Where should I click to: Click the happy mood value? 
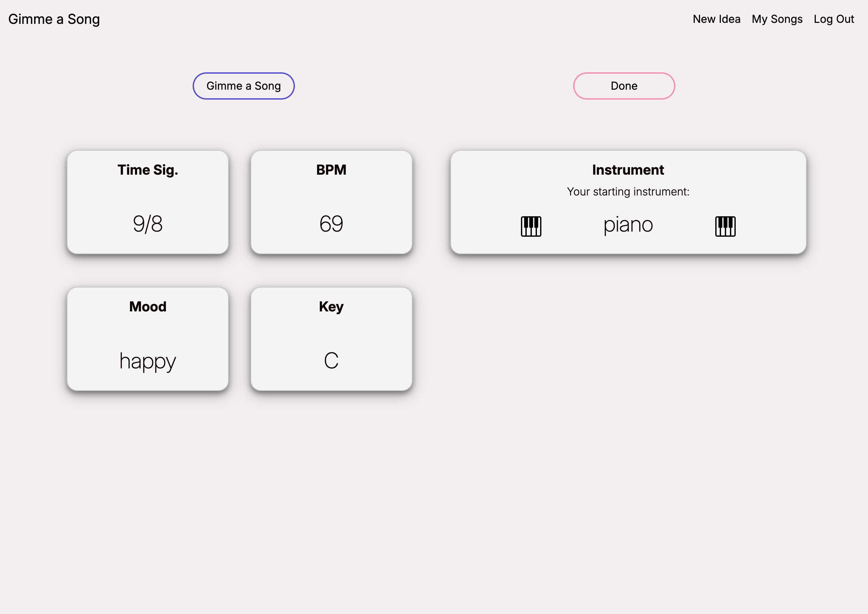coord(148,361)
